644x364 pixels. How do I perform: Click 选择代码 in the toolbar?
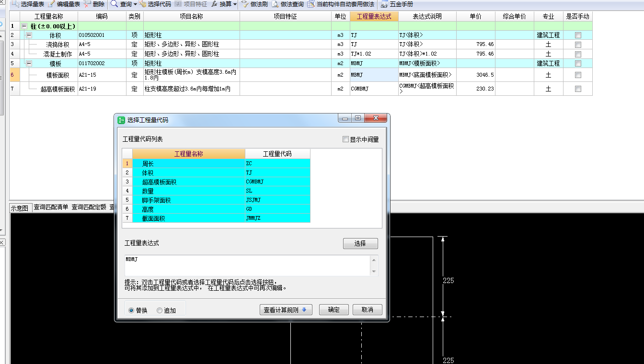(155, 4)
